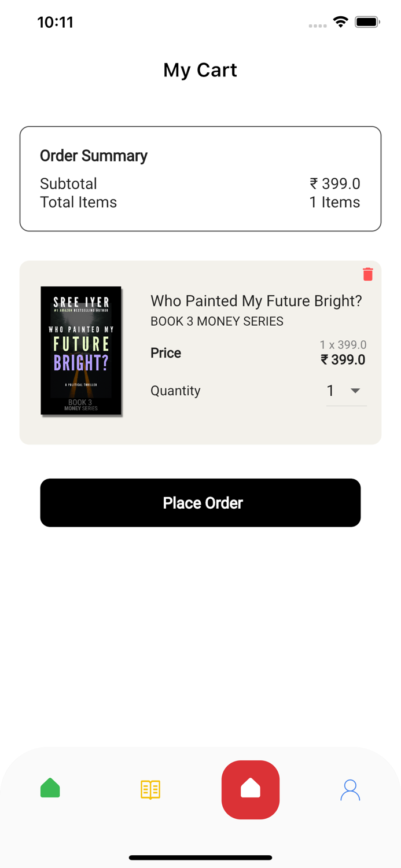Image resolution: width=401 pixels, height=868 pixels.
Task: Tap the Order Summary card heading
Action: point(94,156)
